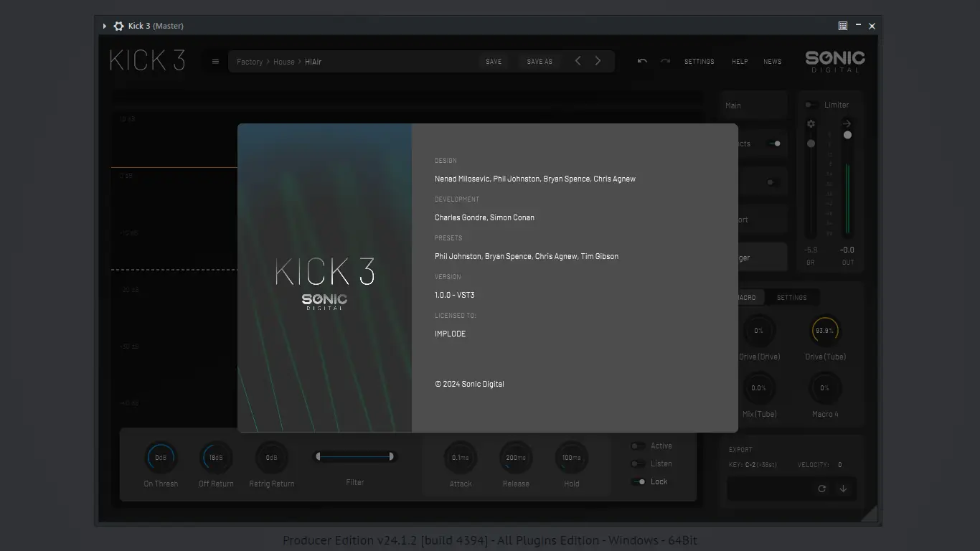Click the export download arrow icon
Image resolution: width=980 pixels, height=551 pixels.
tap(843, 489)
